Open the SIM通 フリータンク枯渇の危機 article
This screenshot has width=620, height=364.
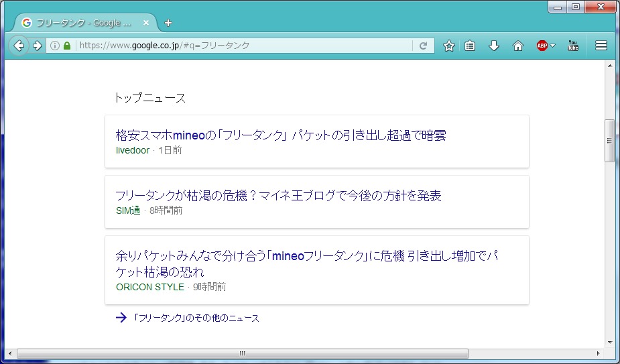pos(278,196)
